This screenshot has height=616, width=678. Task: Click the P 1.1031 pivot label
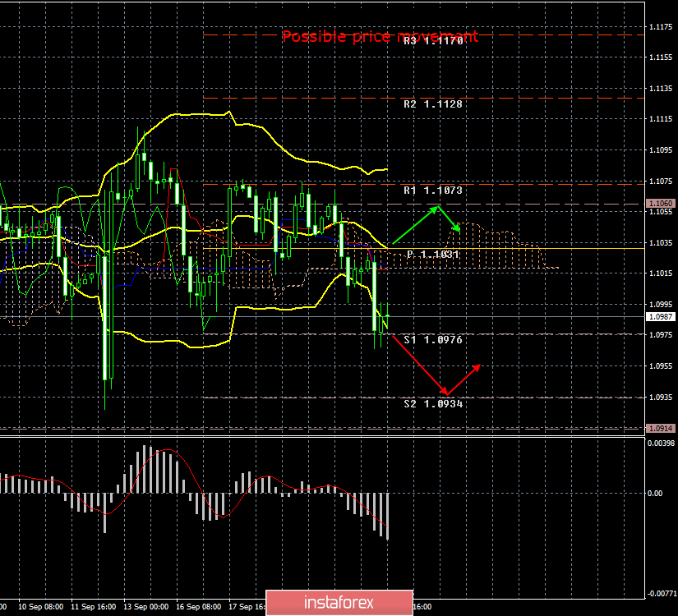tap(433, 255)
